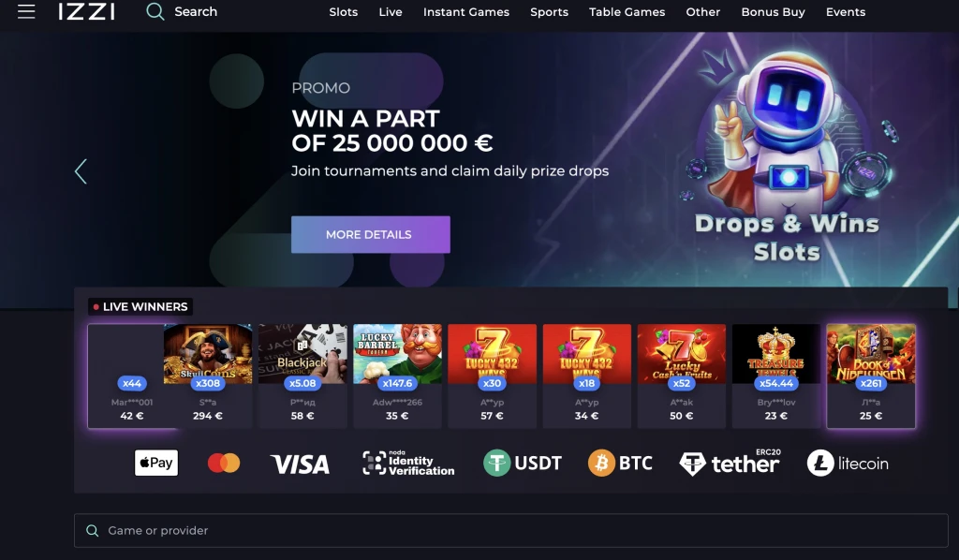Image resolution: width=959 pixels, height=560 pixels.
Task: Show the previous promo banner slide
Action: (81, 171)
